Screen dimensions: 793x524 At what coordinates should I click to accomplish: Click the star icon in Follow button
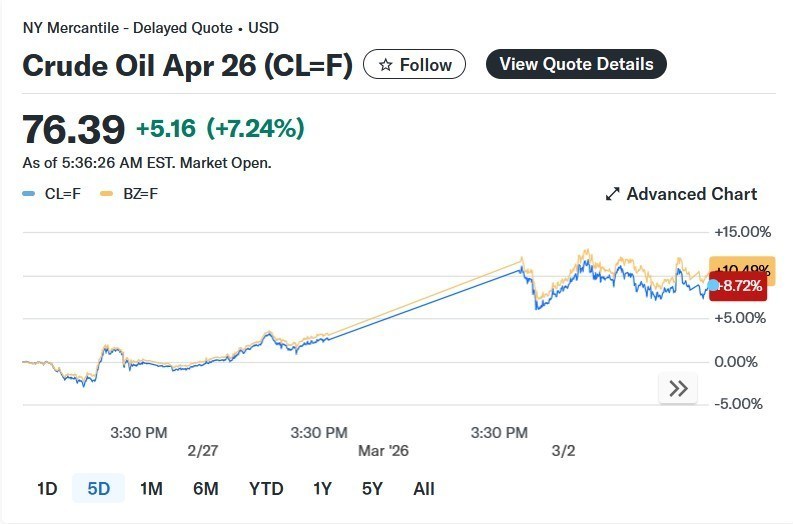(385, 65)
